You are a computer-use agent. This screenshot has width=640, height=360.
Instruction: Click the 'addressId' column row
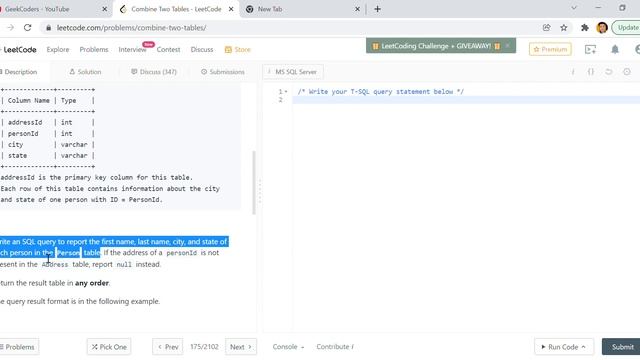[x=47, y=122]
